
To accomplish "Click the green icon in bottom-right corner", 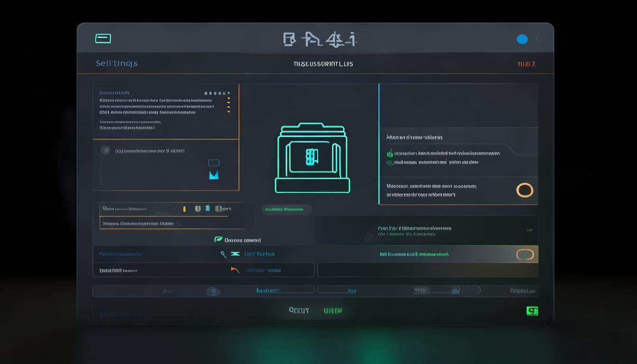I will pos(532,311).
